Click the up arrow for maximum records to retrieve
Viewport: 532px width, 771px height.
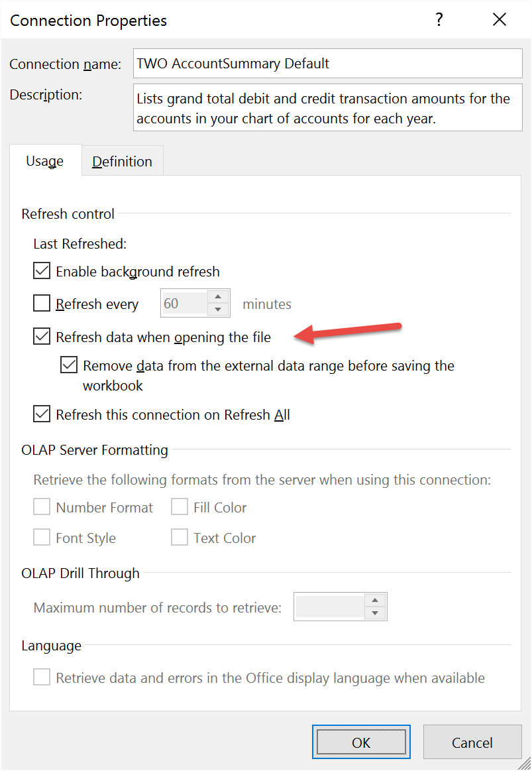point(375,600)
